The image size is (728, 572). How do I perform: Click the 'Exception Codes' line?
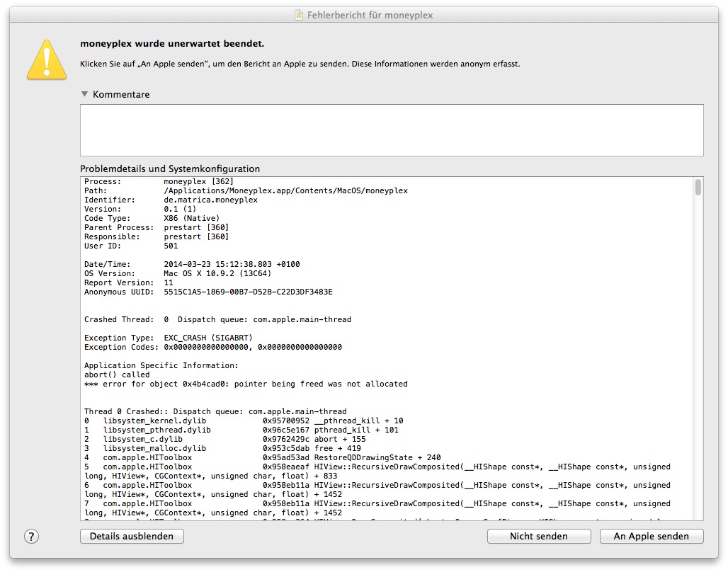click(213, 348)
